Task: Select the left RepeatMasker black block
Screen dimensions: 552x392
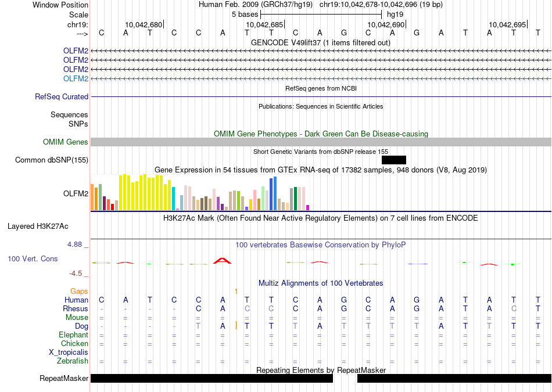Action: pyautogui.click(x=212, y=378)
